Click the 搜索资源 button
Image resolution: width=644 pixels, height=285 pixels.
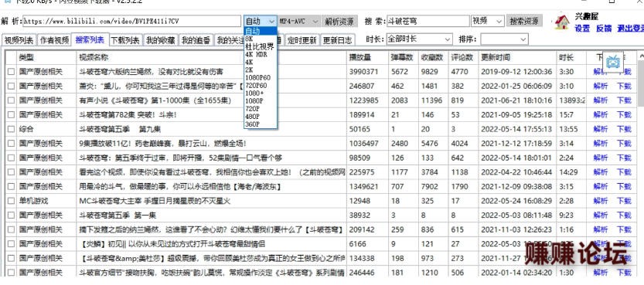tap(523, 21)
